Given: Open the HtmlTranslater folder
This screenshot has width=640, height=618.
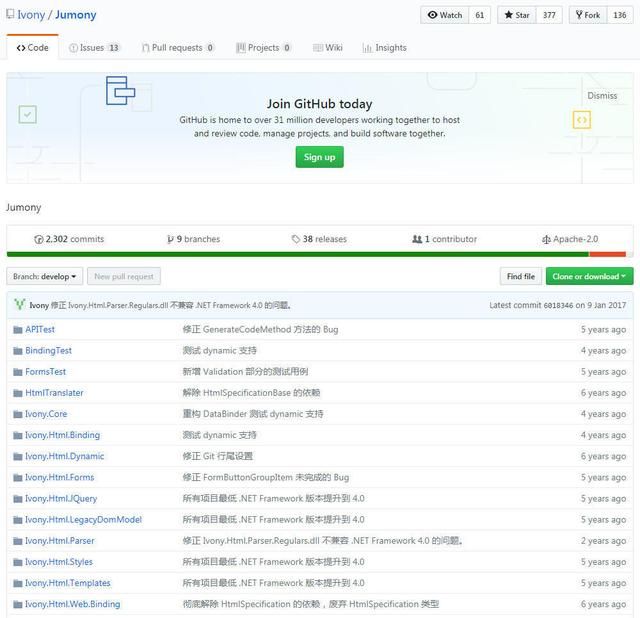Looking at the screenshot, I should [x=54, y=393].
